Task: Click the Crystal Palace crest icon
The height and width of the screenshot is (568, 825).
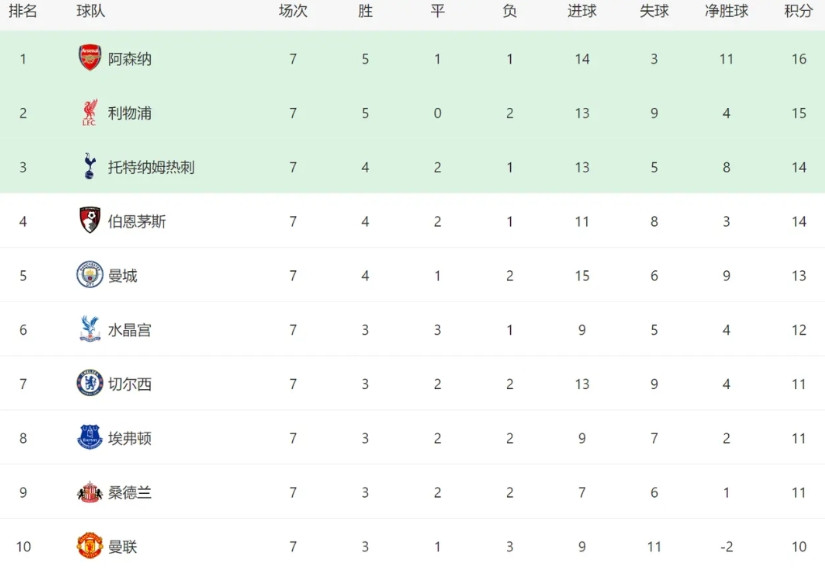Action: 90,329
